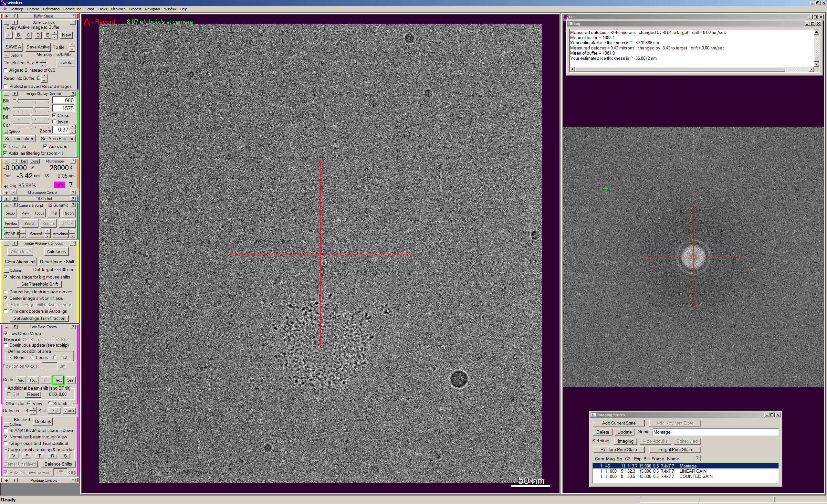Toggle the Float button in Microscope panel
Image resolution: width=827 pixels, height=504 pixels.
point(23,162)
